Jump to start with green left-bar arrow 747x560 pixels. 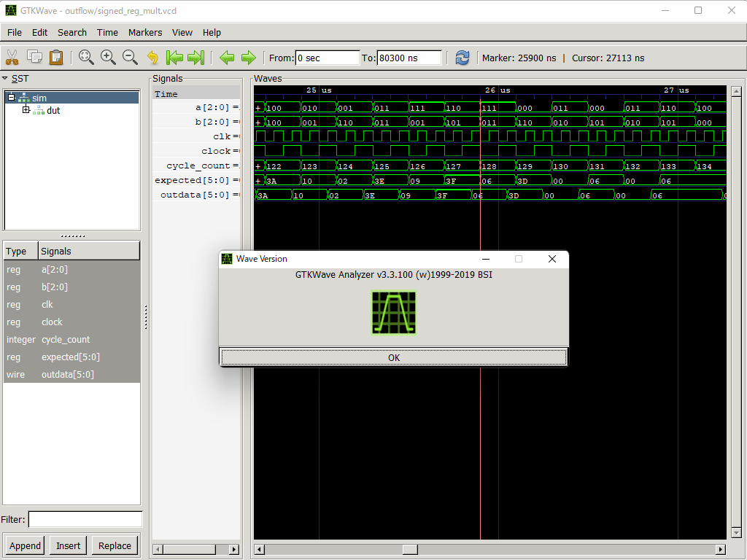[x=175, y=58]
